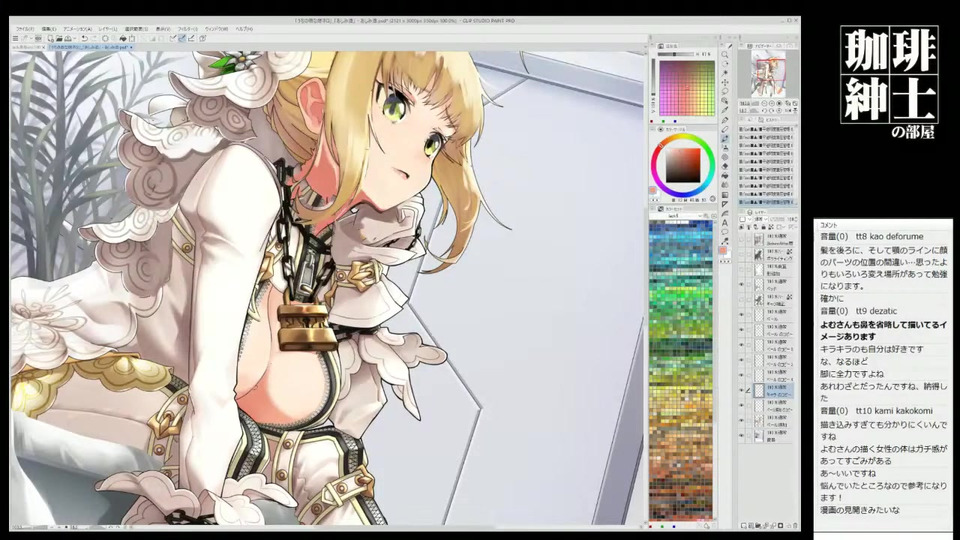Viewport: 960px width, 540px height.
Task: Open the color set selection dropdown
Action: point(677,216)
